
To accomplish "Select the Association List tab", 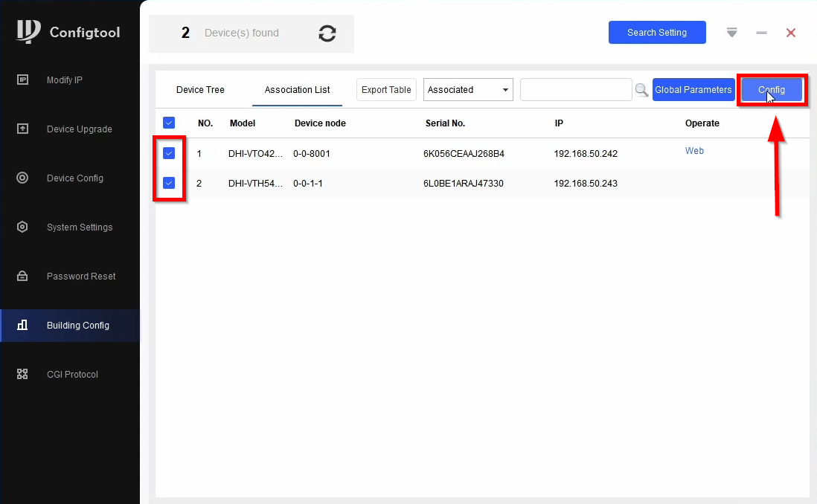I will 297,89.
